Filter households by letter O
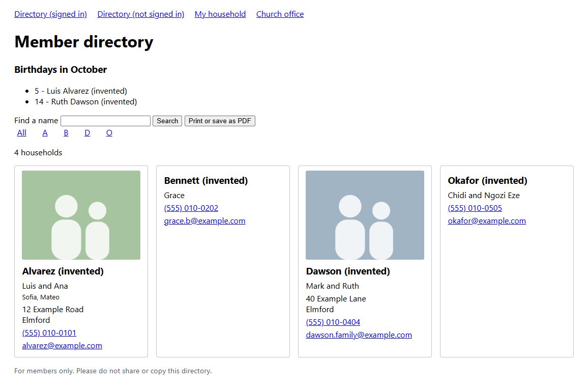Screen dimensions: 588x387 [109, 133]
